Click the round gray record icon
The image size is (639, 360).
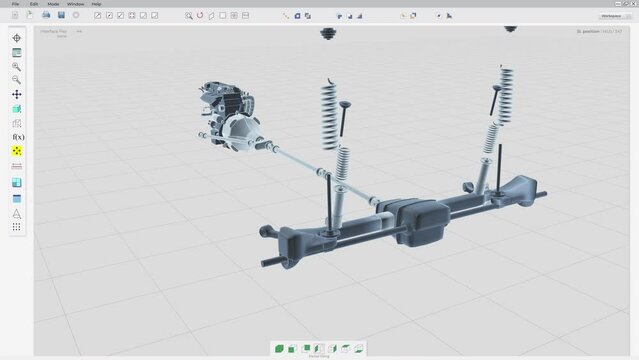[x=76, y=15]
